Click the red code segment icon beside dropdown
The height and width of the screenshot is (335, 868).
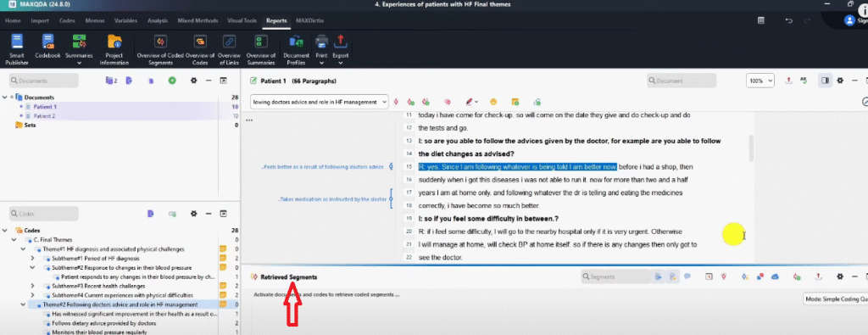point(397,102)
